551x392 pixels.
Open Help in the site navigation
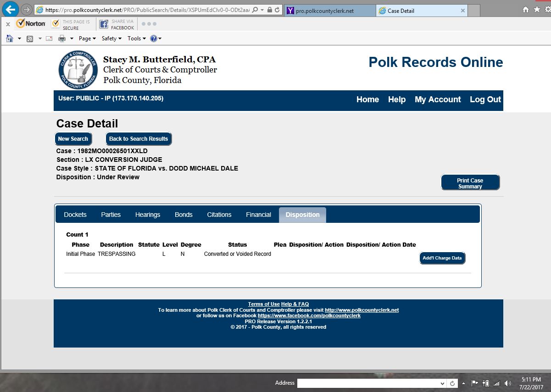pyautogui.click(x=397, y=99)
